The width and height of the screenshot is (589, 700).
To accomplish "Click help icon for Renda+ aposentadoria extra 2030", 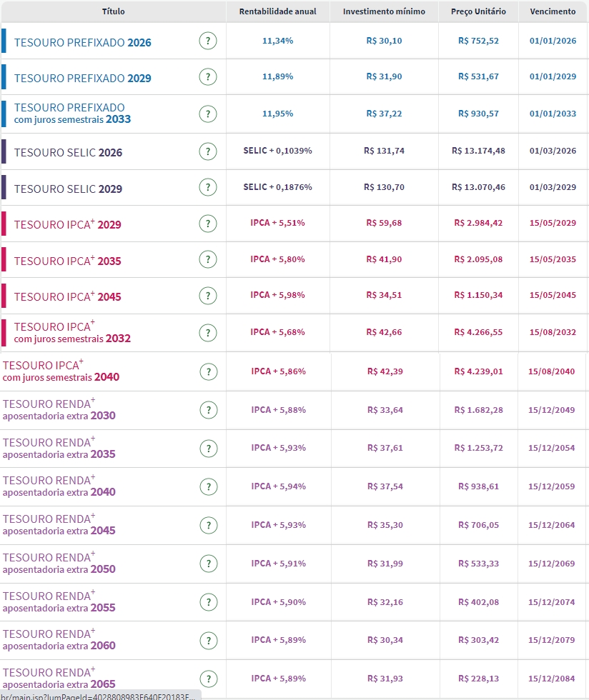I will click(208, 410).
